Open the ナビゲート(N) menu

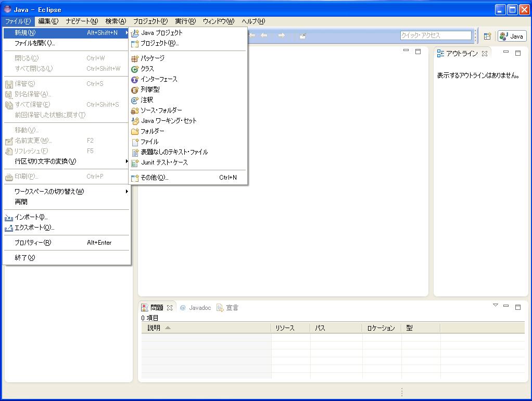(x=82, y=21)
